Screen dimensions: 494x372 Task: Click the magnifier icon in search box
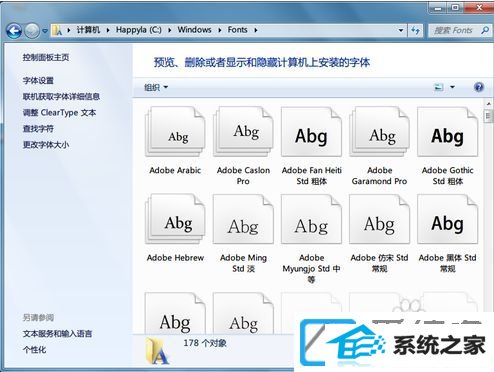pyautogui.click(x=485, y=30)
